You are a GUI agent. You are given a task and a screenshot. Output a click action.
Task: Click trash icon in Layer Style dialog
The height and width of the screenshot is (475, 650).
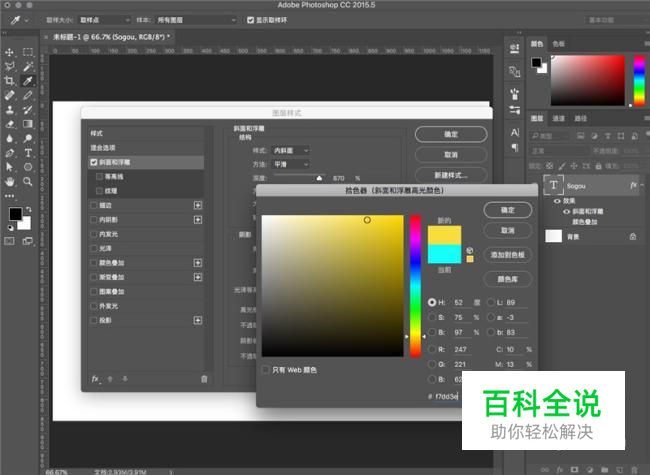[204, 379]
